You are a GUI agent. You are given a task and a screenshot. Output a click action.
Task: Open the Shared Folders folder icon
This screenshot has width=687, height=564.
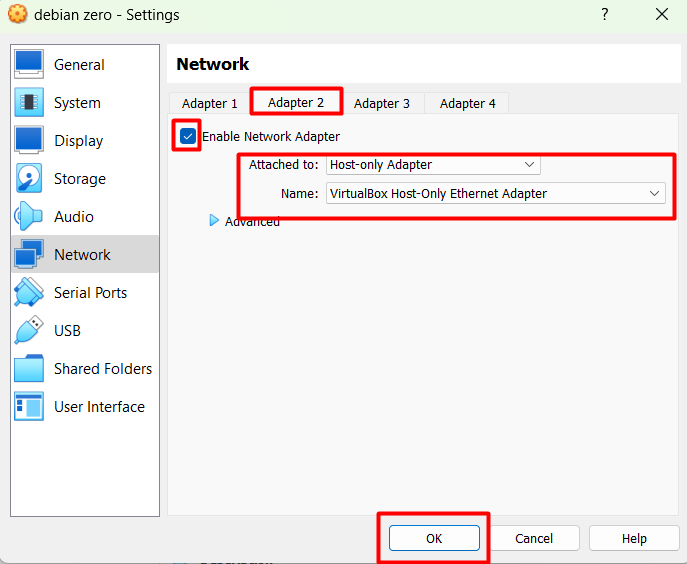[29, 368]
